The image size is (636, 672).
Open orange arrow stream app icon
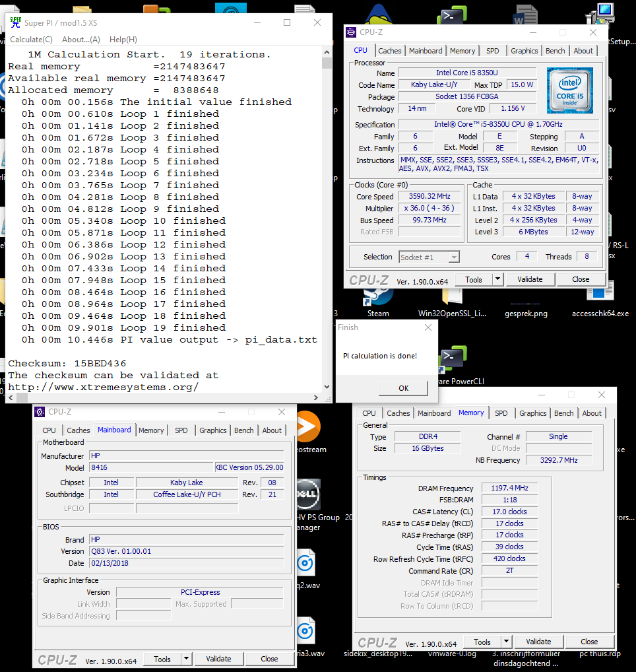pos(308,426)
